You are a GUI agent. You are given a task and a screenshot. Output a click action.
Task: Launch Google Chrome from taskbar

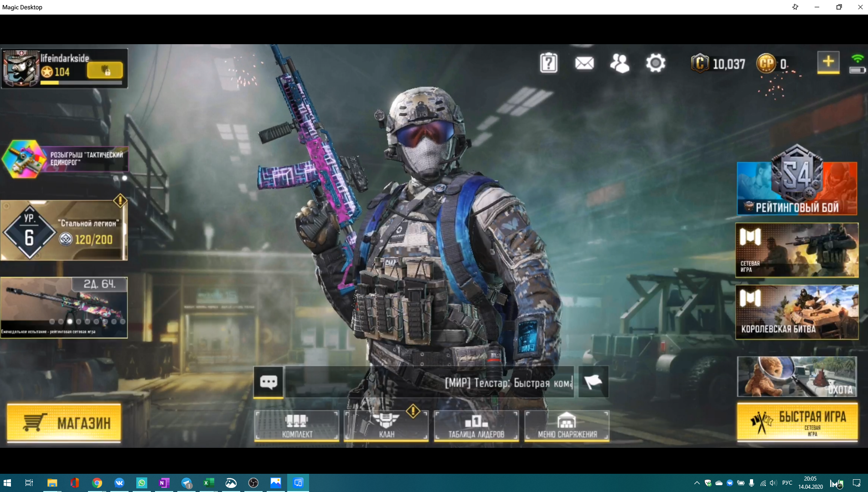97,483
